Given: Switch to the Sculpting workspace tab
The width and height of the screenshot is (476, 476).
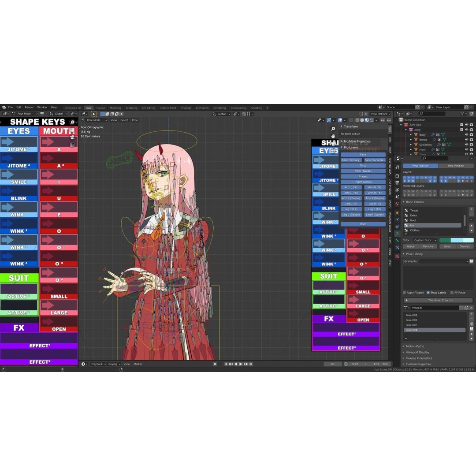Looking at the screenshot, I should click(131, 108).
